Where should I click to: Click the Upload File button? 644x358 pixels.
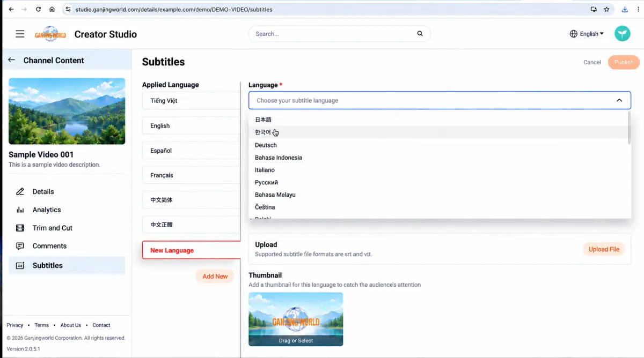604,249
